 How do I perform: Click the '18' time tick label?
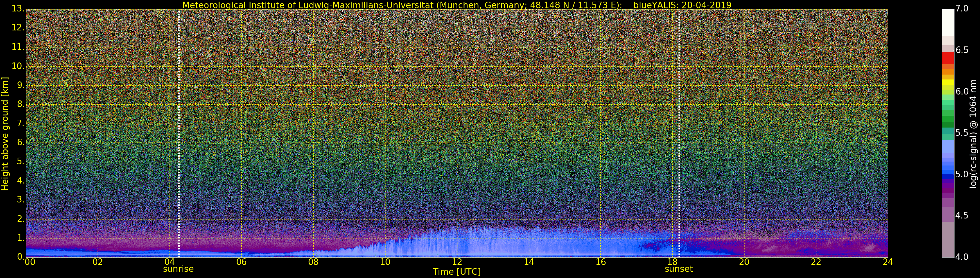pos(672,262)
